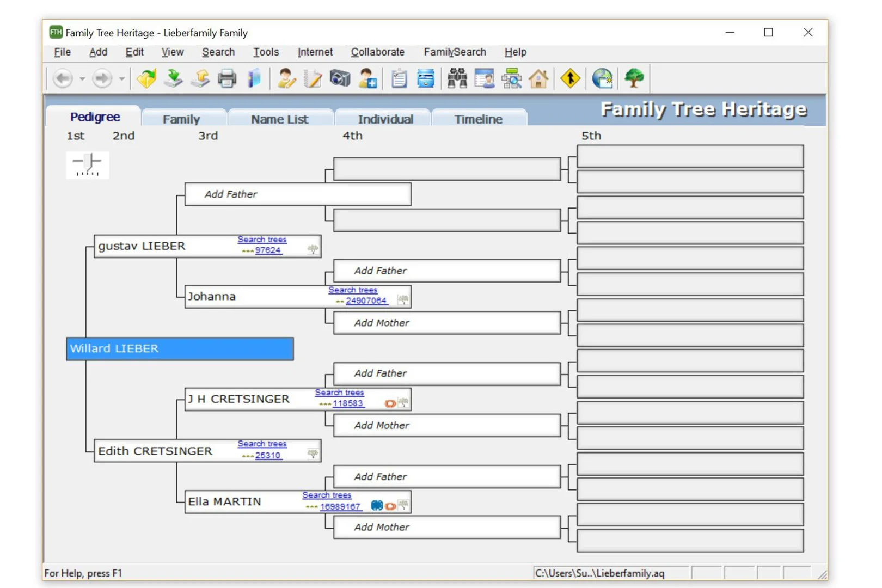Open the back button history dropdown arrow
Screen dimensions: 882x588
[x=82, y=79]
